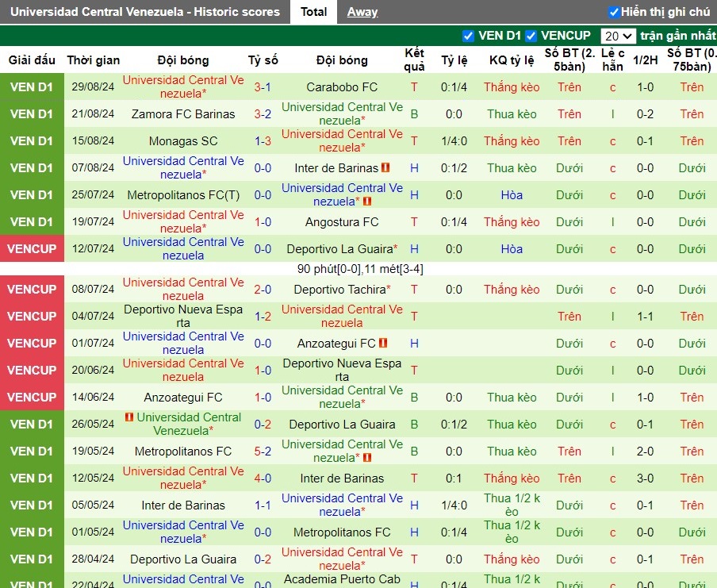717x588 pixels.
Task: Click half-time score 2-0 on 19/05/24
Action: (645, 452)
